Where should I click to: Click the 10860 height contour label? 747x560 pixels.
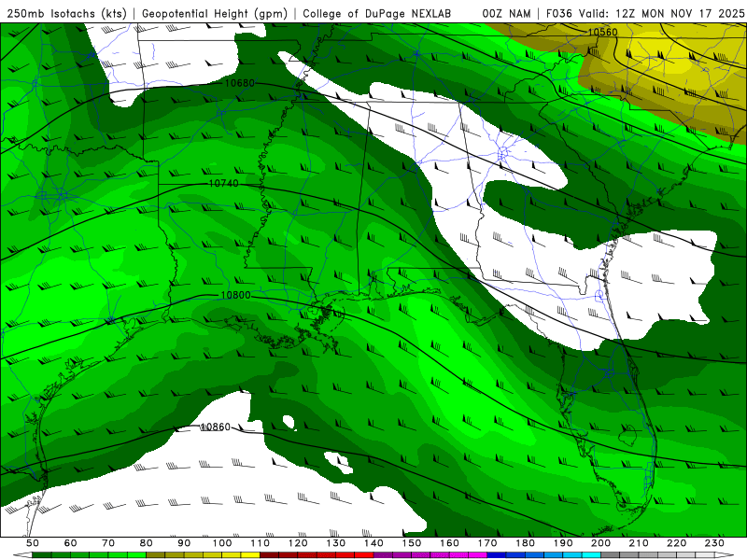point(215,427)
